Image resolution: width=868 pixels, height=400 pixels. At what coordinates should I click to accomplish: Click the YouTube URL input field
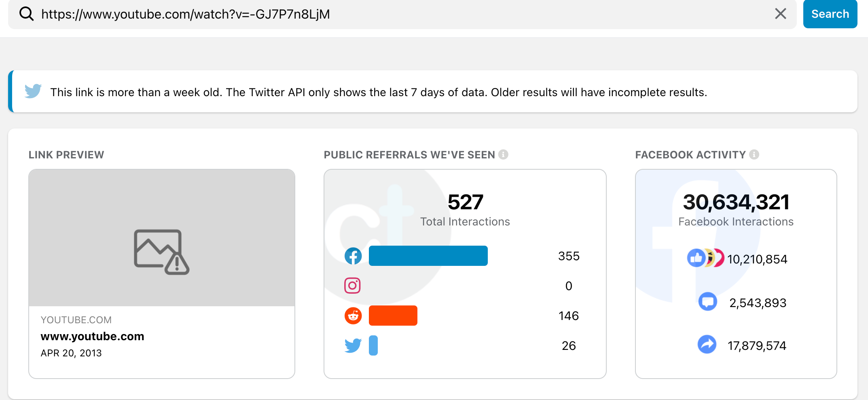(x=364, y=14)
